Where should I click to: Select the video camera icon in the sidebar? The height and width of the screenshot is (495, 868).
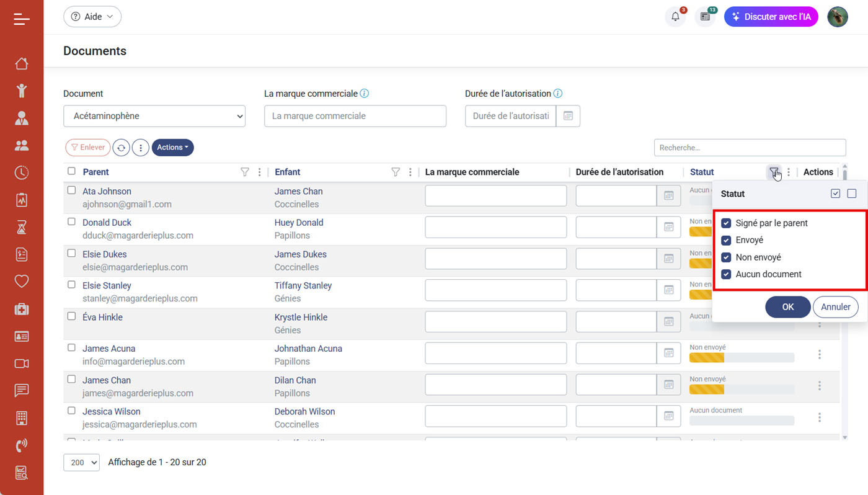(22, 363)
